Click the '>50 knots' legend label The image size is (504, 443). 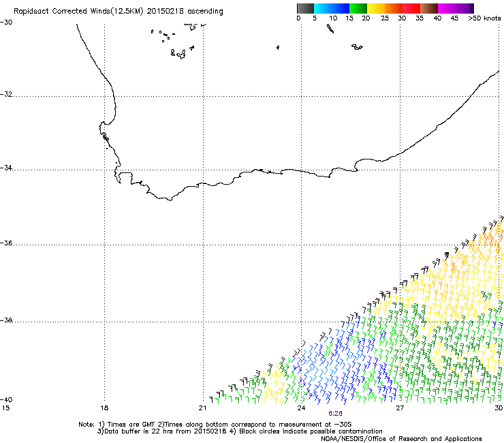tap(484, 18)
